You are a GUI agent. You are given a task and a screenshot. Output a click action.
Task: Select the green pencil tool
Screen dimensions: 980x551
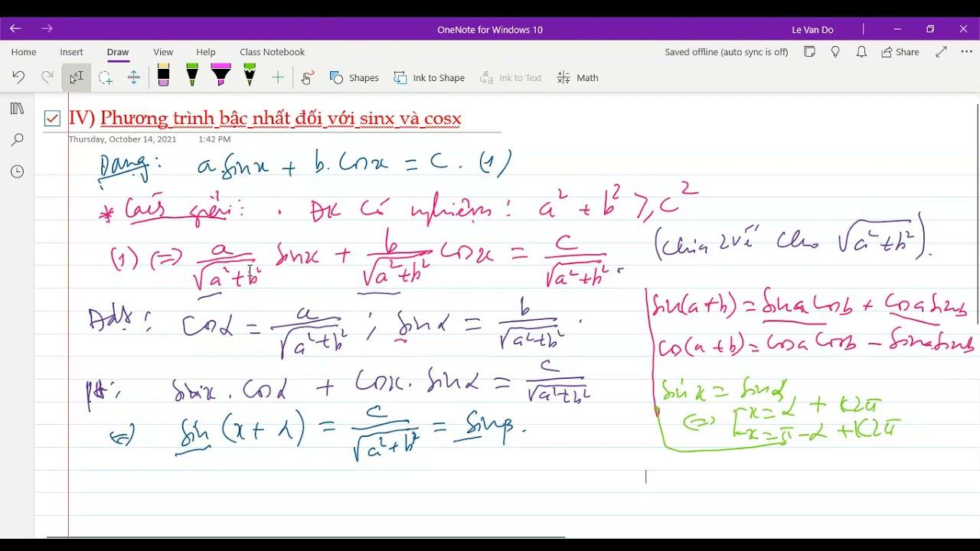250,75
